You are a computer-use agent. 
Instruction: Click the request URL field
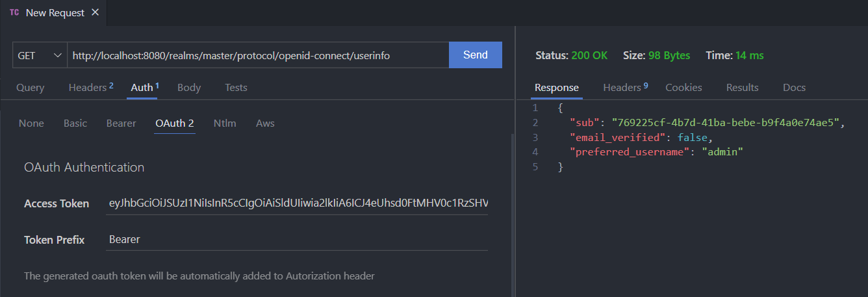[x=257, y=55]
